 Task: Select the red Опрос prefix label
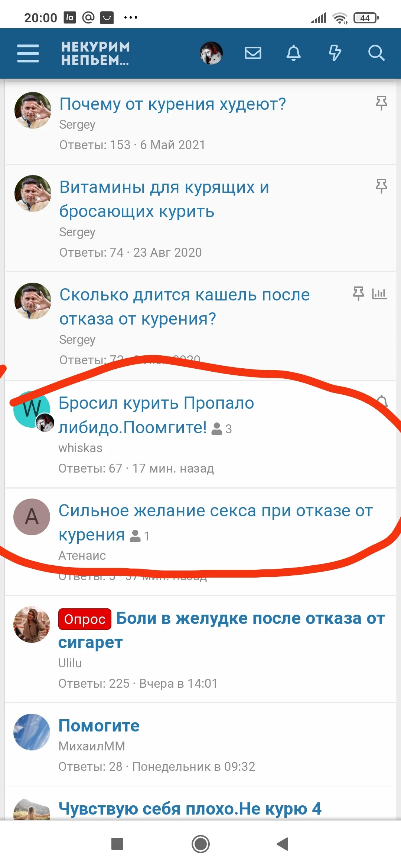[85, 619]
